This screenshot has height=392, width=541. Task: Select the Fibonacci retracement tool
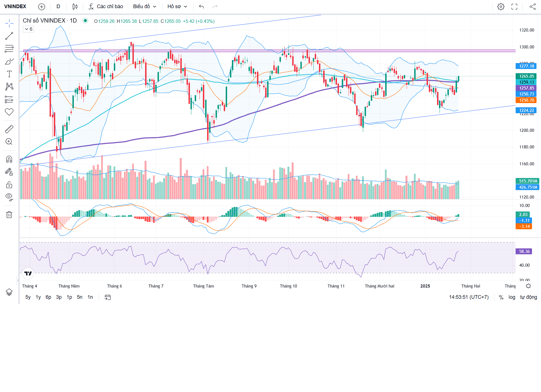point(9,49)
